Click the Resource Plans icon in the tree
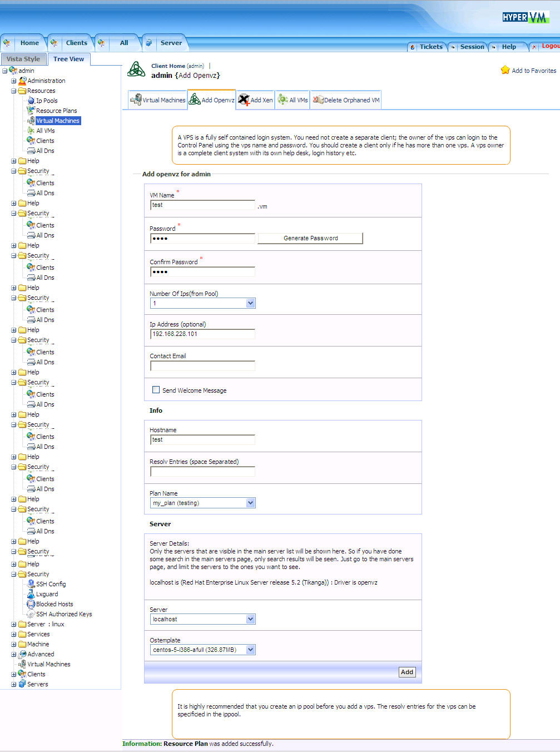This screenshot has height=752, width=560. coord(31,111)
